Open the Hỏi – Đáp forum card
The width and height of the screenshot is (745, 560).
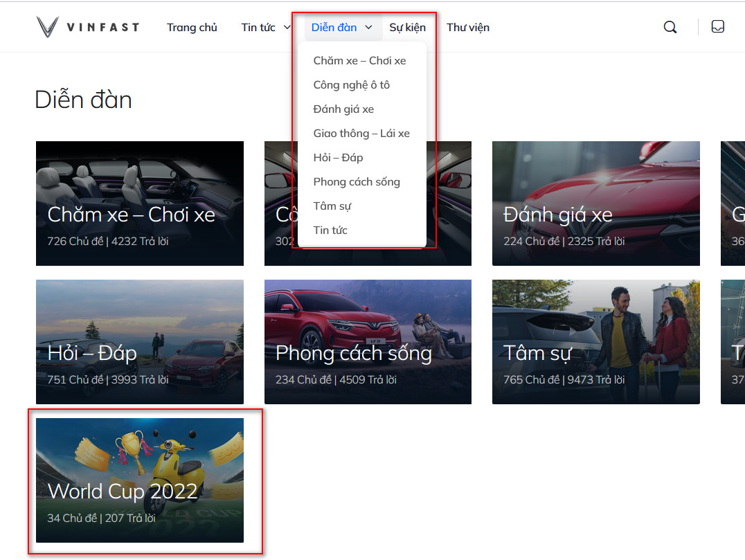coord(139,342)
